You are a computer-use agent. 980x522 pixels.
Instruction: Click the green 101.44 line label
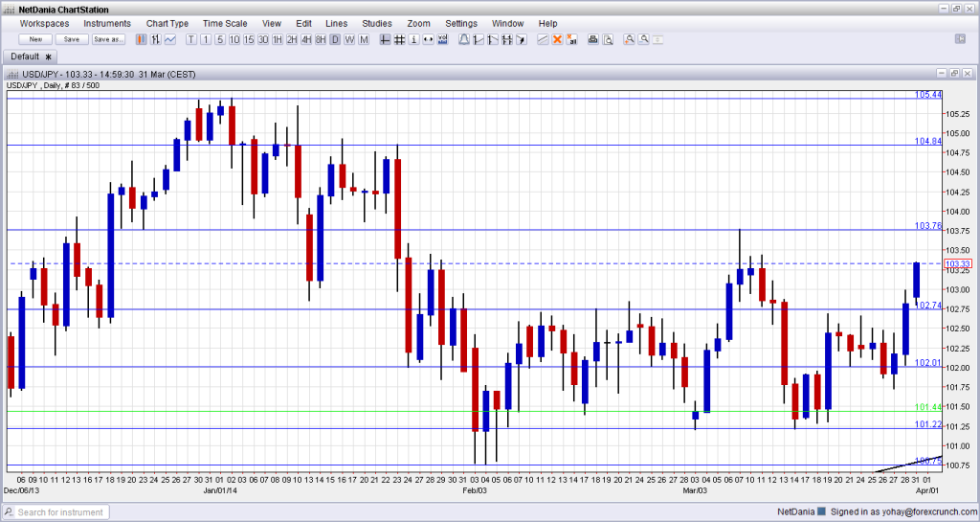pyautogui.click(x=928, y=407)
